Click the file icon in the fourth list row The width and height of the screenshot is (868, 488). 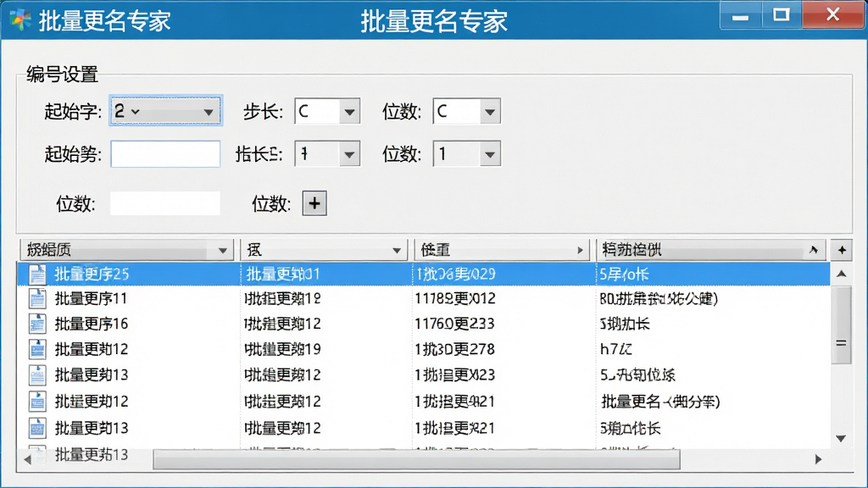(x=37, y=349)
